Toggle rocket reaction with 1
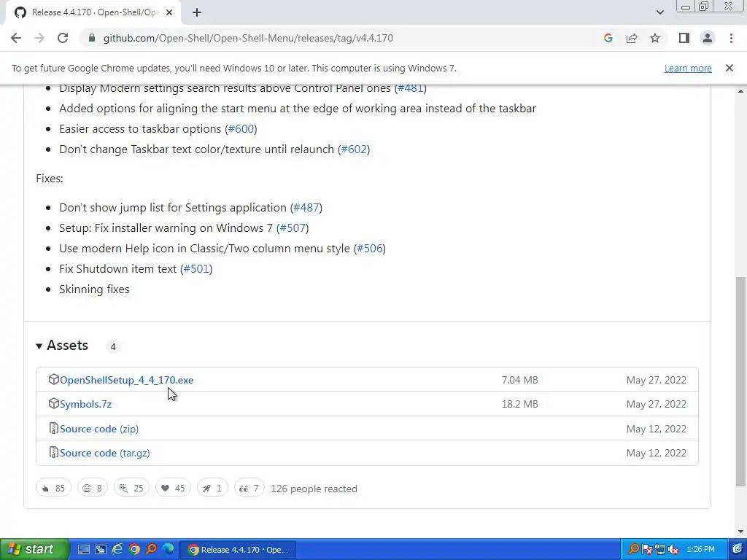This screenshot has width=747, height=560. click(212, 488)
